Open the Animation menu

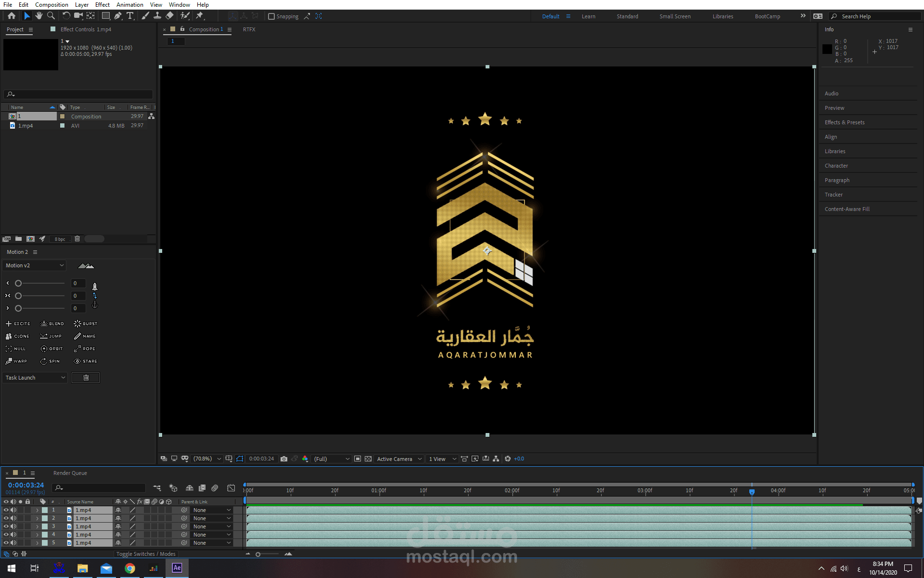click(129, 5)
